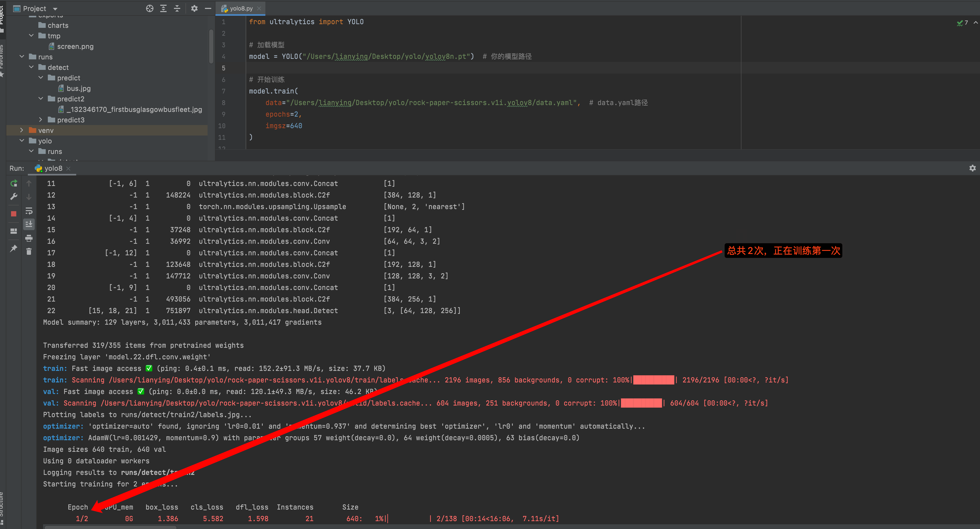Click epochs=2 on line 9

pos(283,114)
